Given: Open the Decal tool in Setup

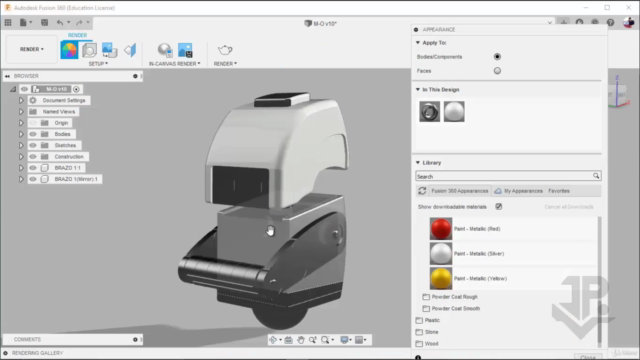Looking at the screenshot, I should 109,50.
